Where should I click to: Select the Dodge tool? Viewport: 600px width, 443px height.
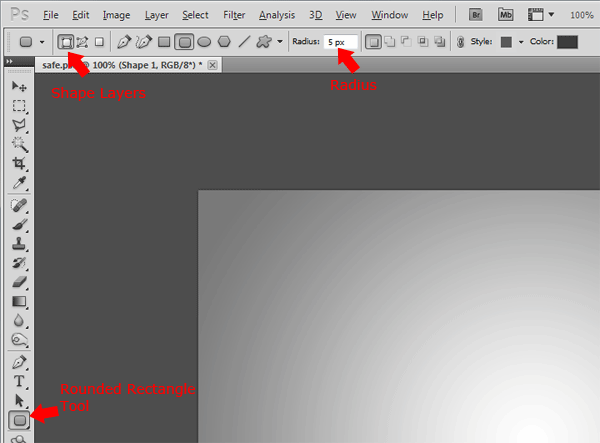pyautogui.click(x=19, y=340)
